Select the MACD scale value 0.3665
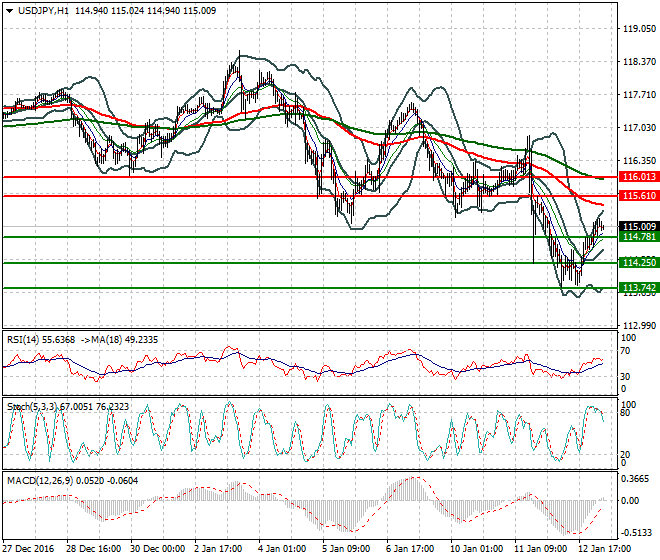The height and width of the screenshot is (560, 660). click(x=636, y=479)
